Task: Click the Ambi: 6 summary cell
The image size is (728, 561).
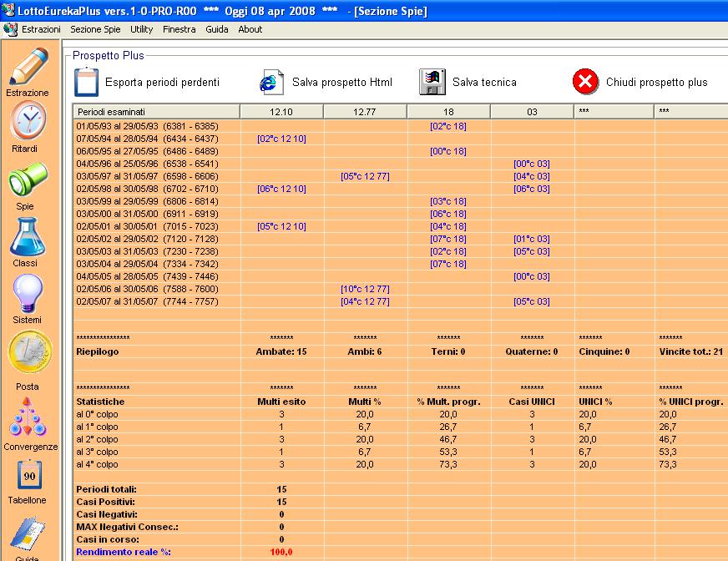Action: [x=365, y=352]
